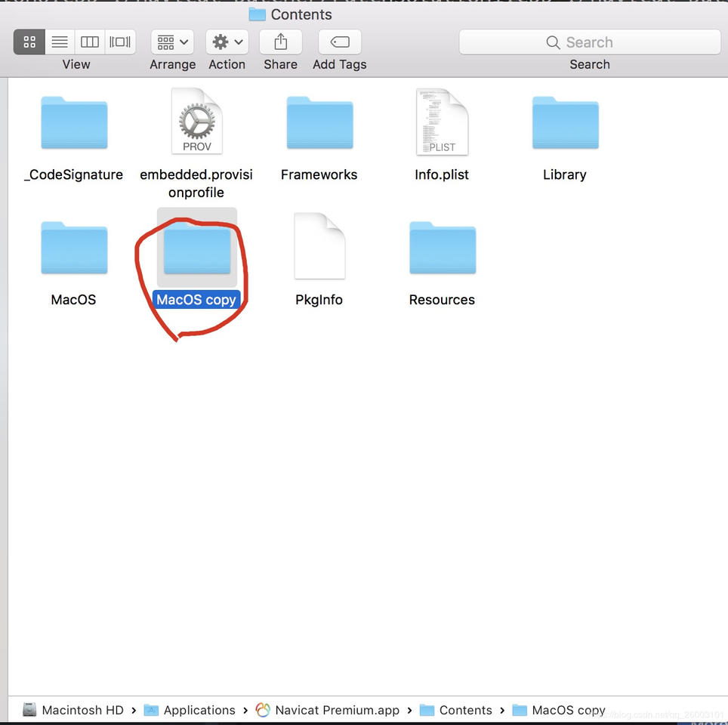Switch to list view mode
This screenshot has height=725, width=728.
[x=60, y=42]
